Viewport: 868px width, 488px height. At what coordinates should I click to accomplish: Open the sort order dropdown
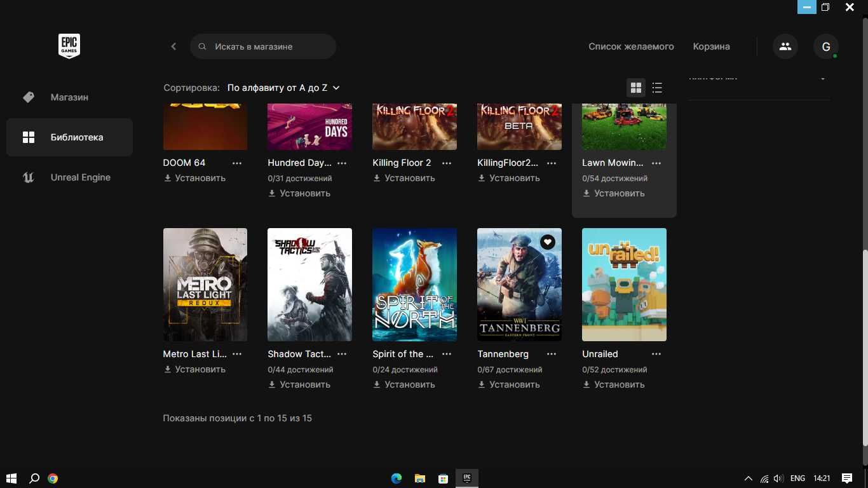coord(283,88)
